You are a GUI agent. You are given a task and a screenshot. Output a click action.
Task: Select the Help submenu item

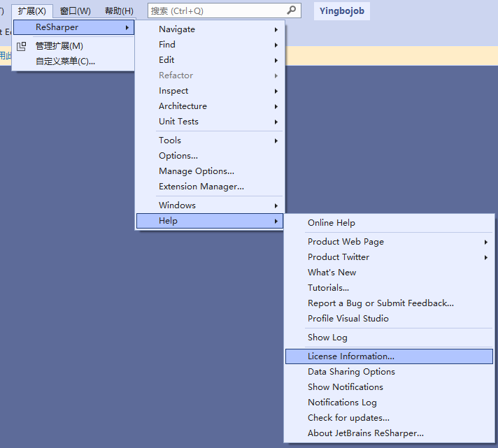click(x=210, y=221)
